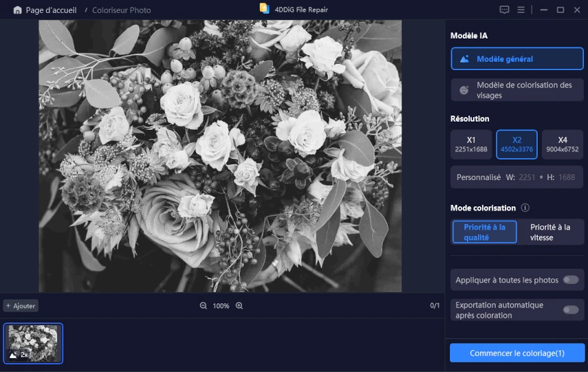Click the Ajouter button to add photos
Viewport: 588px width, 372px height.
[x=21, y=306]
